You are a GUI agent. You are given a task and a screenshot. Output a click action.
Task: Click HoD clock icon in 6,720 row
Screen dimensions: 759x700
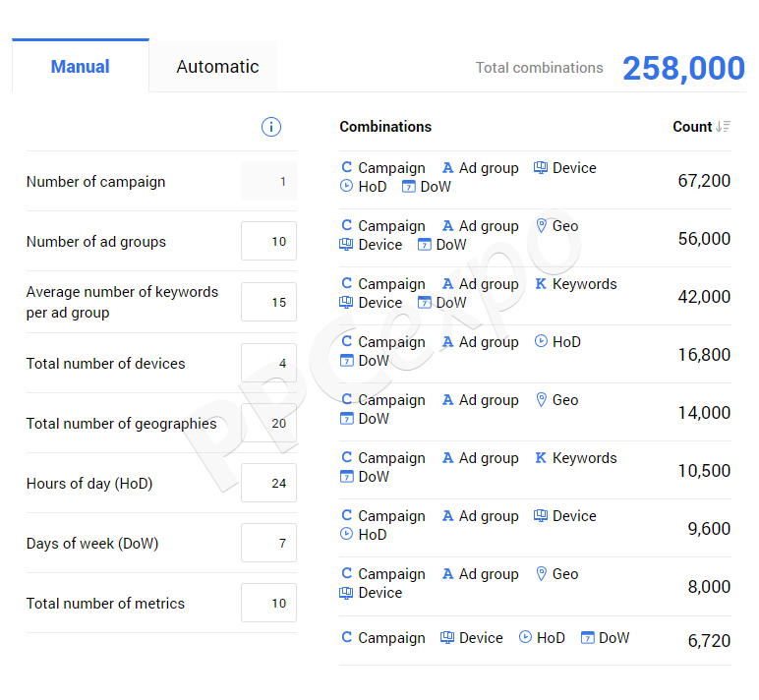pos(525,637)
